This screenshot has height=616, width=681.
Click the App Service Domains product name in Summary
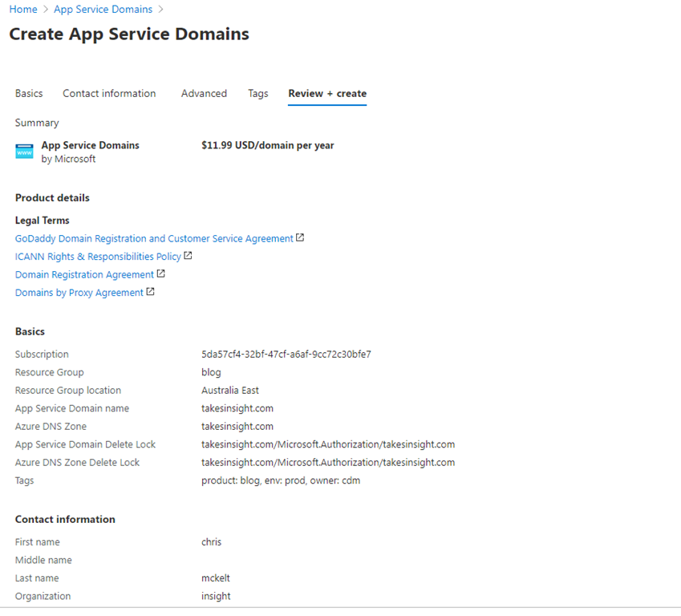91,145
